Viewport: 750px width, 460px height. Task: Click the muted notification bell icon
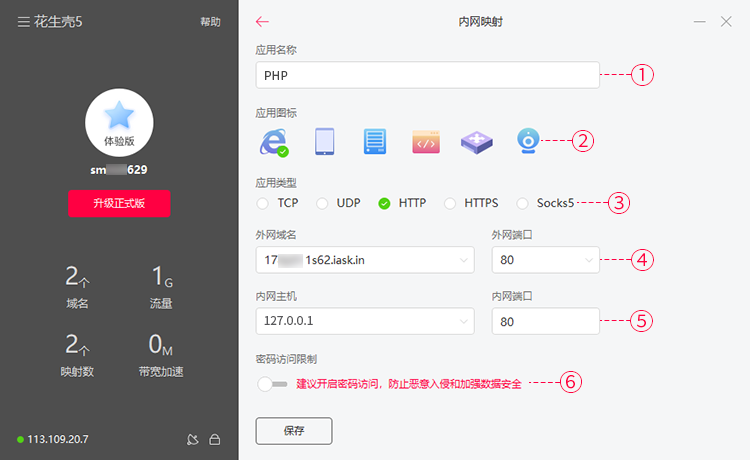[192, 439]
